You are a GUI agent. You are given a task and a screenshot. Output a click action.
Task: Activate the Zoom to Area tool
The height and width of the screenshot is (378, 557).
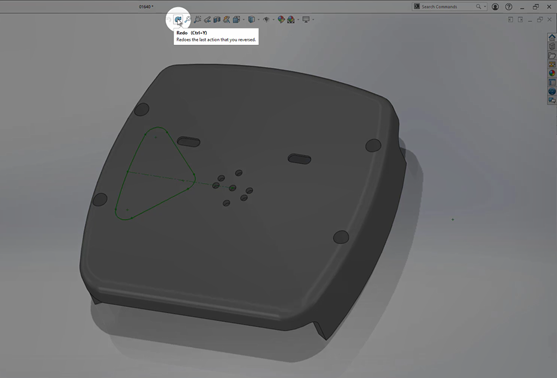click(197, 20)
